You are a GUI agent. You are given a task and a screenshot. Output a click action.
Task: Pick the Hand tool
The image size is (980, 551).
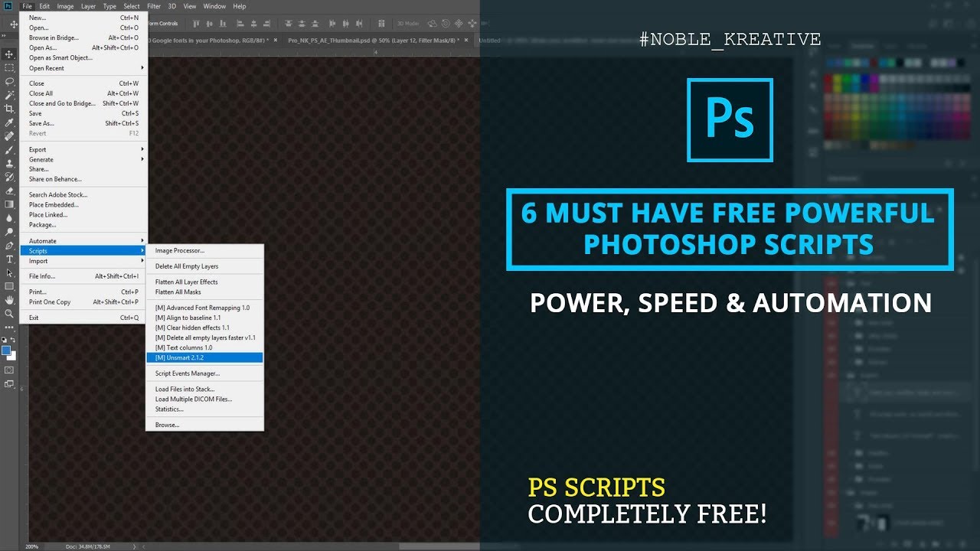[9, 300]
